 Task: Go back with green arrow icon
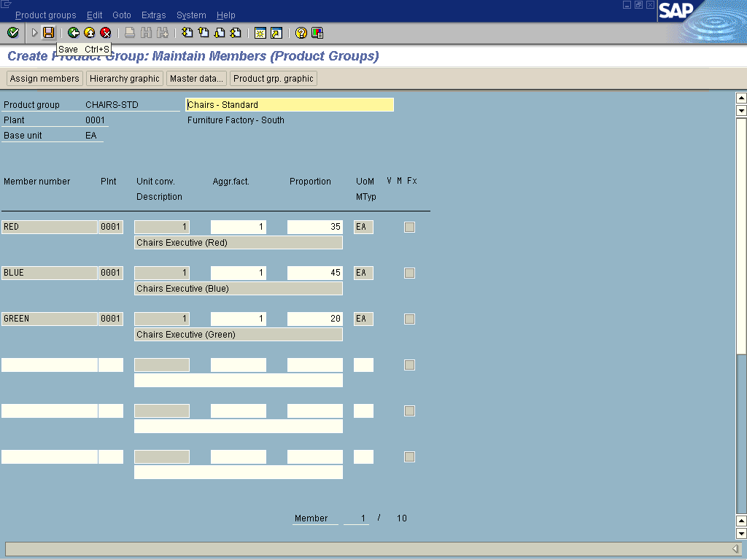pos(74,32)
